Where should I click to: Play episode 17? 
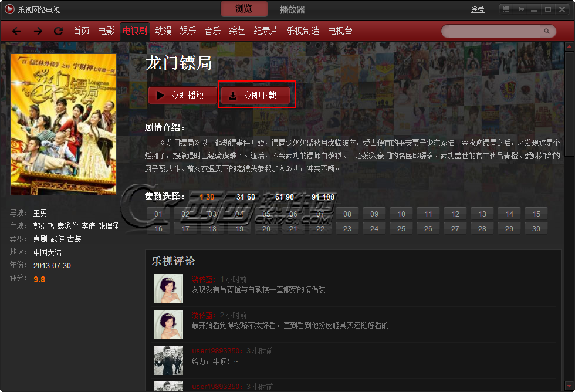coord(185,228)
